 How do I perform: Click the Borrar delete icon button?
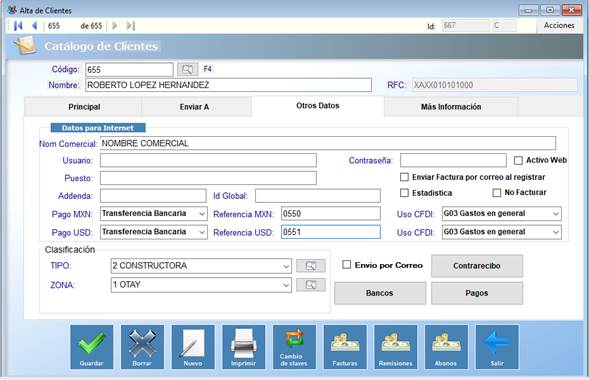tap(142, 347)
